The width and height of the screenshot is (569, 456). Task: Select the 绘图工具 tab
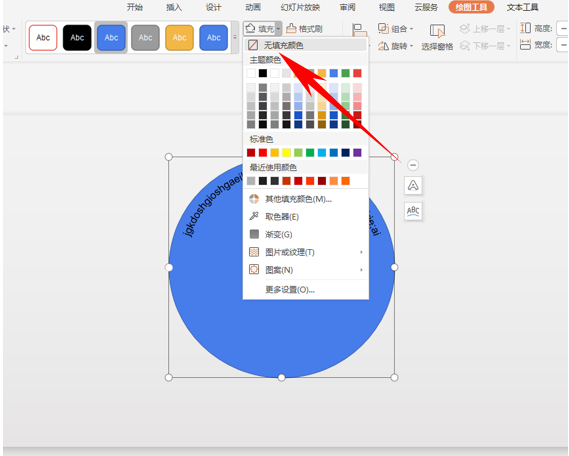(471, 7)
